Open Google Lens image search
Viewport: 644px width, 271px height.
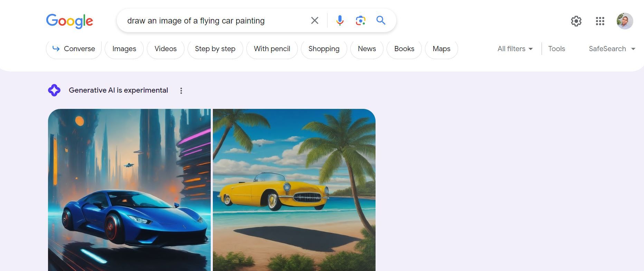point(360,20)
